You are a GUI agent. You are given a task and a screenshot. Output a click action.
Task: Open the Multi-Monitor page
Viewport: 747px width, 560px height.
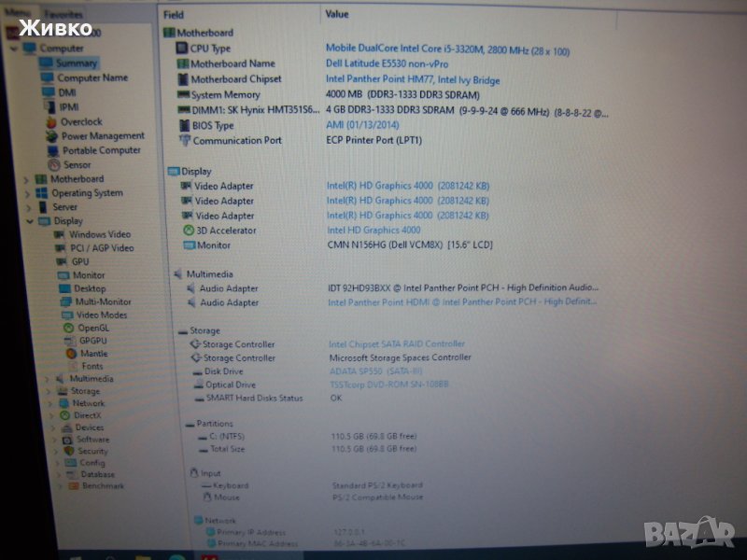[103, 301]
